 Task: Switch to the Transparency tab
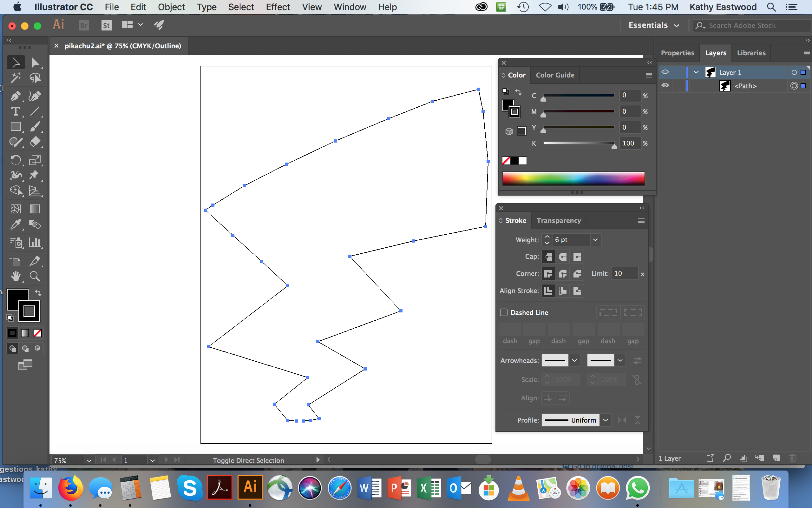point(559,221)
